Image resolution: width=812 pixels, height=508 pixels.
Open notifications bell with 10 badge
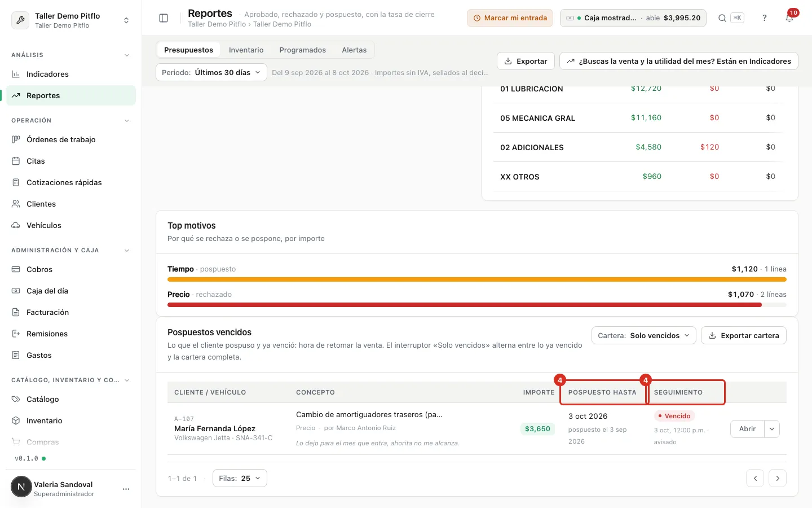(x=789, y=18)
